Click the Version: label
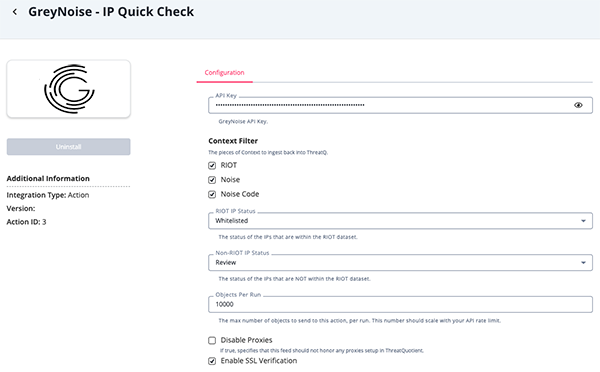The image size is (600, 372). (x=21, y=209)
